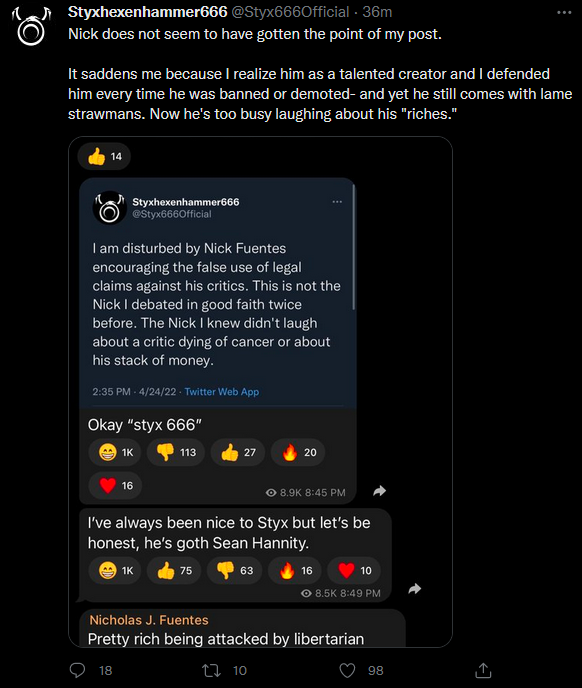The image size is (582, 688).
Task: Like the tweet with the heart icon
Action: click(347, 670)
